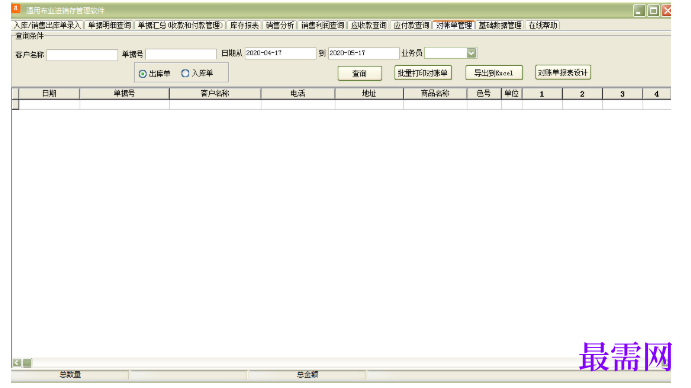
Task: Click the 地址 column header
Action: (369, 93)
